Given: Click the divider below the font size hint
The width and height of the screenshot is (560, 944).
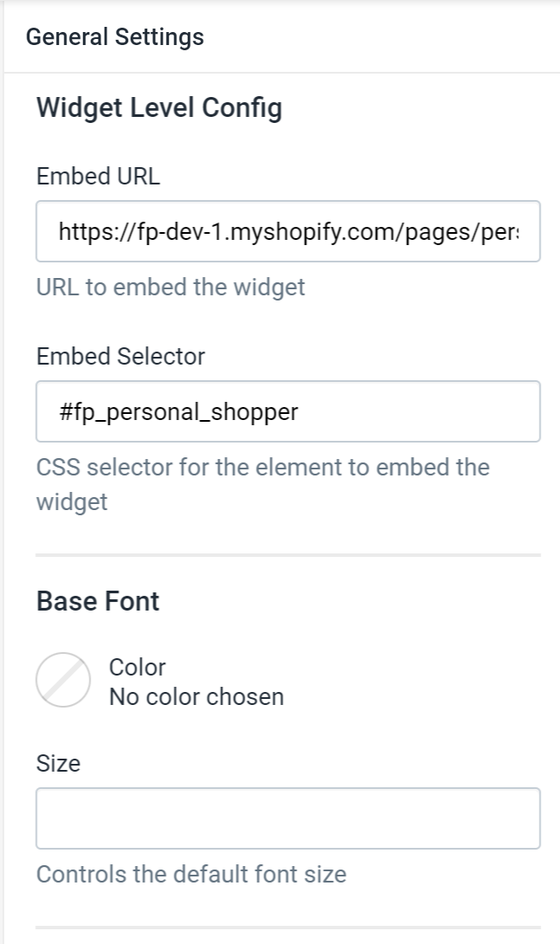Looking at the screenshot, I should (288, 928).
